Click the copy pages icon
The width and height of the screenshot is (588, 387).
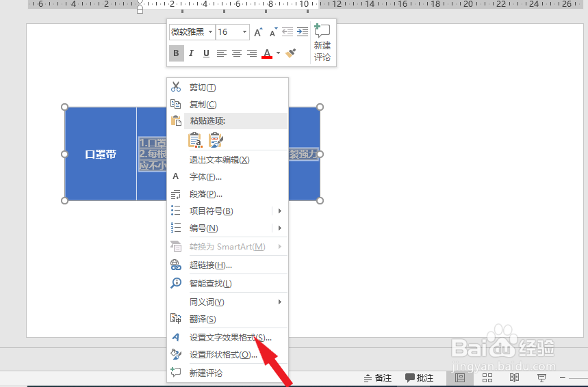point(175,104)
